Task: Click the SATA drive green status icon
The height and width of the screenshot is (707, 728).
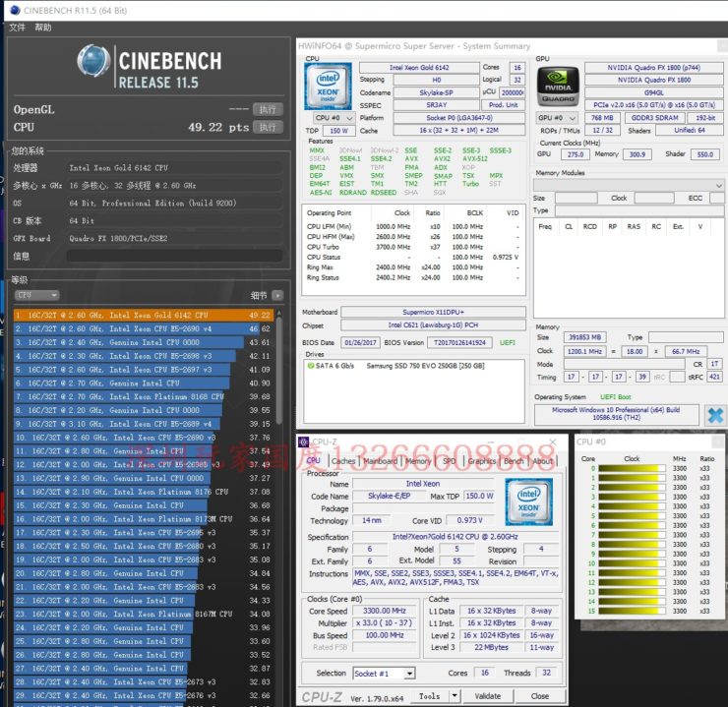Action: point(310,366)
